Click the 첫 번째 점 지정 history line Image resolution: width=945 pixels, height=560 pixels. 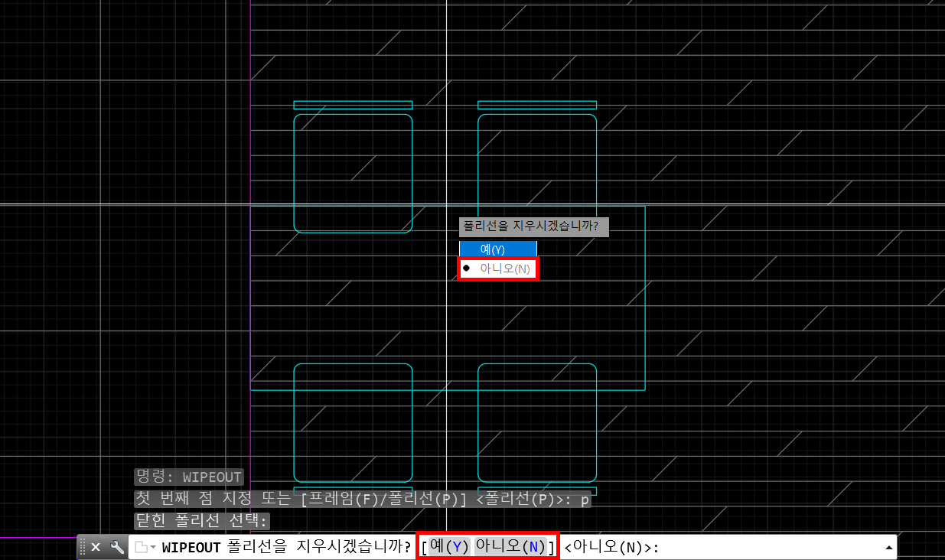[x=363, y=499]
